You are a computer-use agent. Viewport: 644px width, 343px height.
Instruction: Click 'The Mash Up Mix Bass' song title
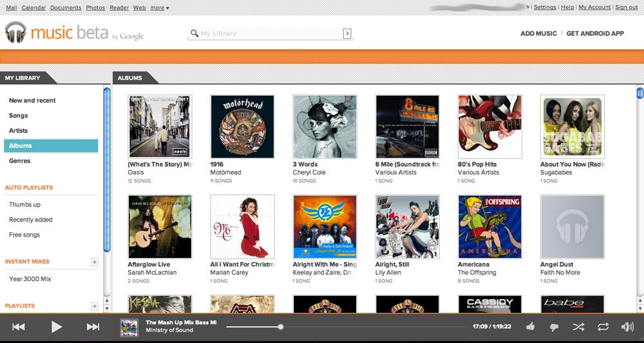(x=181, y=322)
